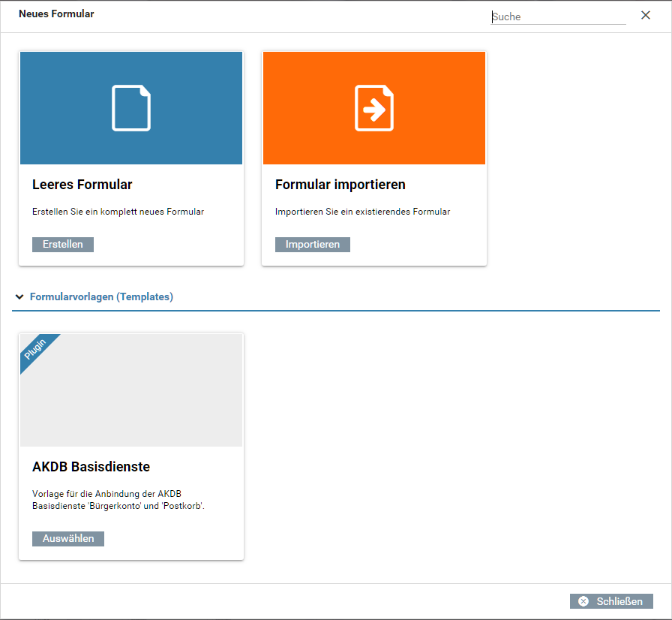Screen dimensions: 672x620
Task: Click the Schließen button label
Action: pyautogui.click(x=619, y=601)
